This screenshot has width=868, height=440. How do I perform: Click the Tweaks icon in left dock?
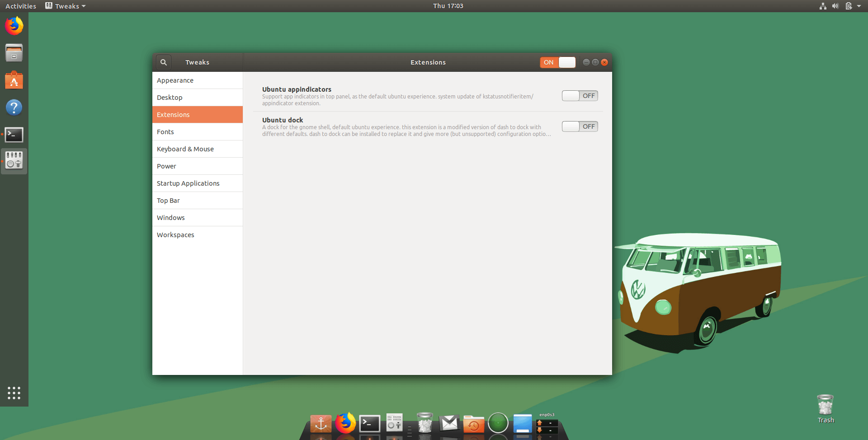point(14,160)
